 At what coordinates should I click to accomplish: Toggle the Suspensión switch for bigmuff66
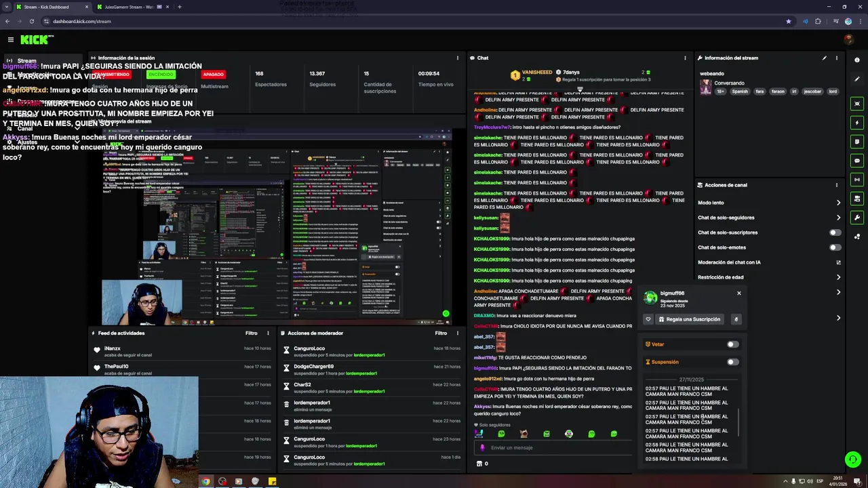coord(732,362)
